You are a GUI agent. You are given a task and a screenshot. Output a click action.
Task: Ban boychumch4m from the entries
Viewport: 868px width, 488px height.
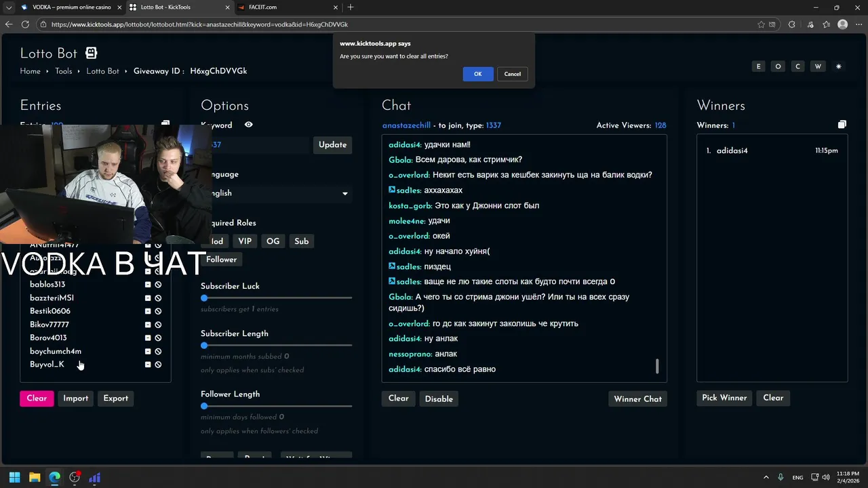click(x=158, y=351)
